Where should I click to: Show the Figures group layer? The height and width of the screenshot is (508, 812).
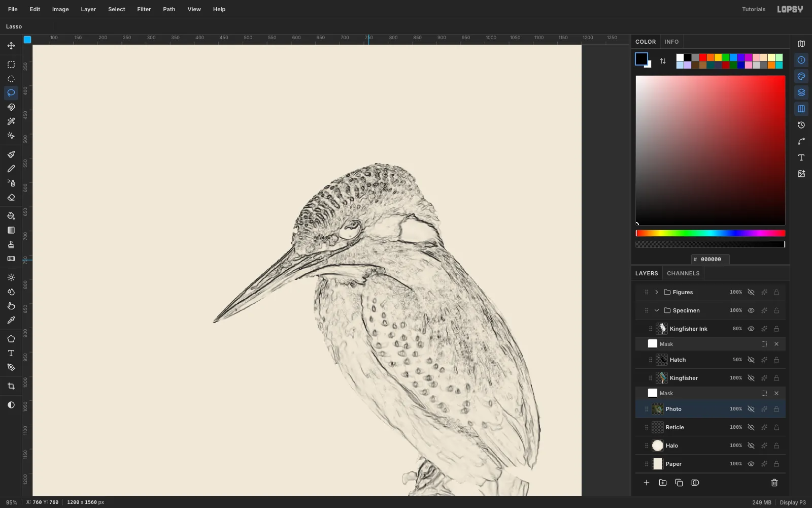pyautogui.click(x=751, y=292)
